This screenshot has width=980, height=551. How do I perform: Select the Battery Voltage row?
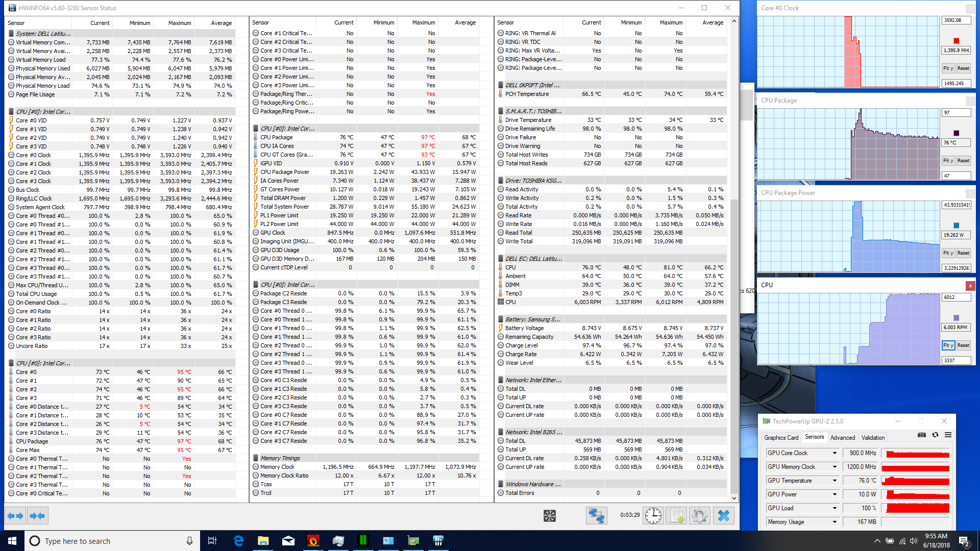tap(611, 328)
